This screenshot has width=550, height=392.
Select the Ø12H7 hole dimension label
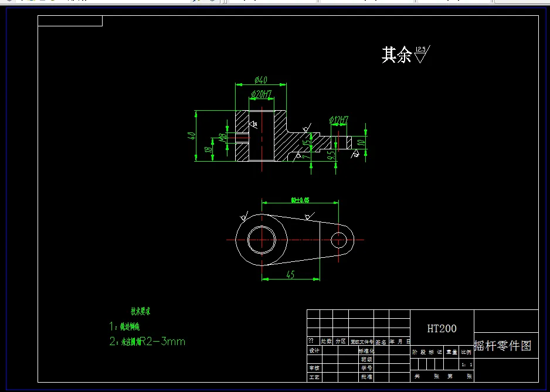point(339,120)
